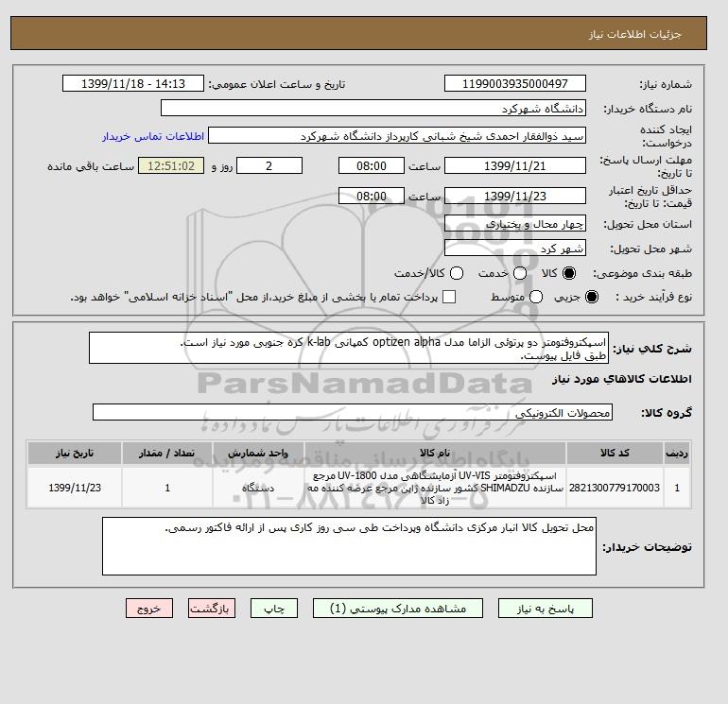Click the UV-VIS spectrophotometer product name cell
The image size is (728, 704).
tap(435, 488)
